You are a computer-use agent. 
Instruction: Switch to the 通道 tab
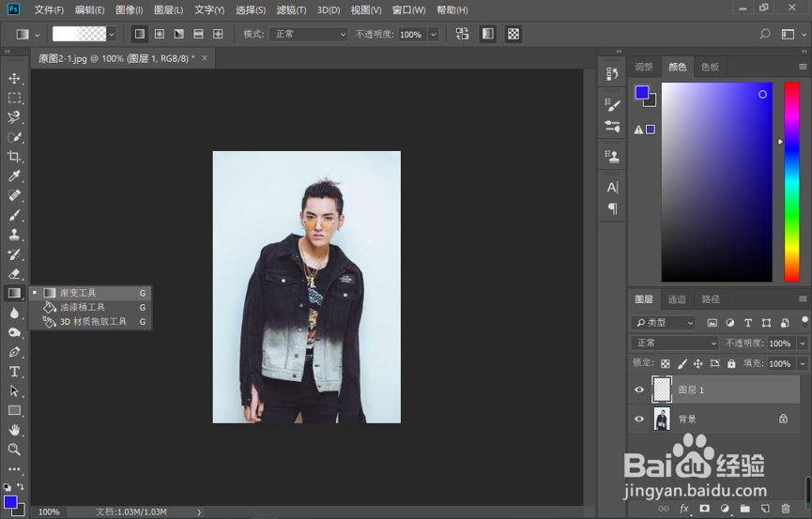point(677,299)
